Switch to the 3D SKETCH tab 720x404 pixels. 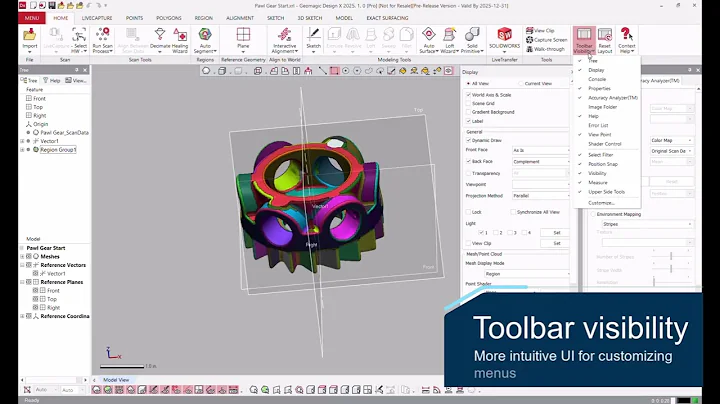click(309, 18)
